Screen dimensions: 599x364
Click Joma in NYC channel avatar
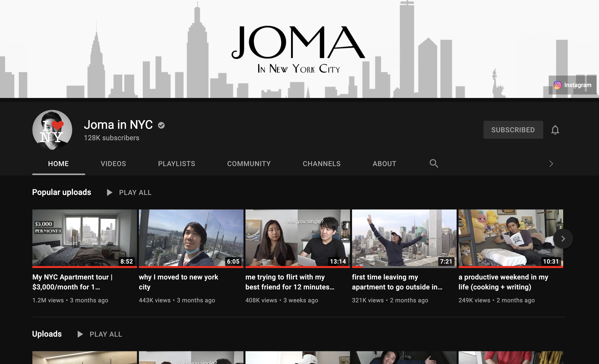52,130
